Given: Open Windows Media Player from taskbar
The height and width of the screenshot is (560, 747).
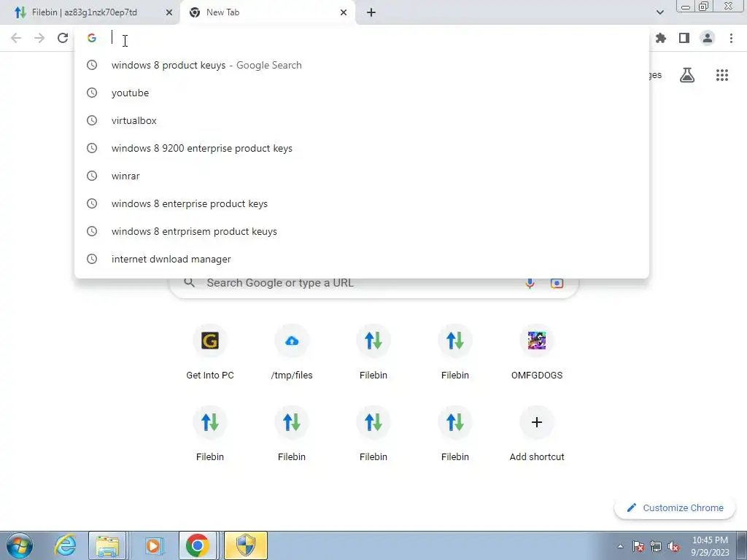Looking at the screenshot, I should (153, 545).
